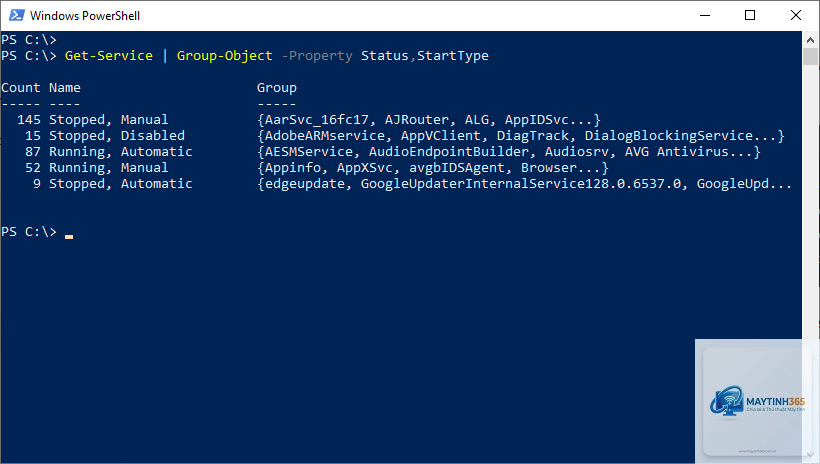Click the 'Stopped, Automatic' row name
The width and height of the screenshot is (820, 464).
point(121,184)
